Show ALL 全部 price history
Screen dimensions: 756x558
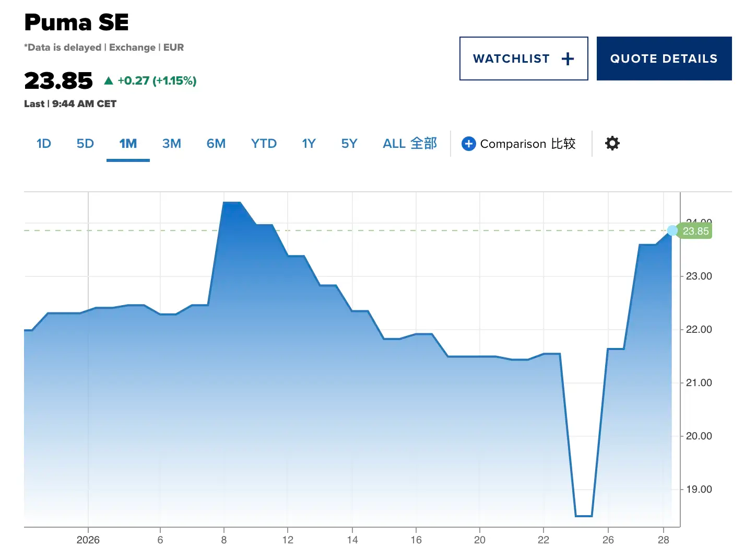pyautogui.click(x=409, y=144)
